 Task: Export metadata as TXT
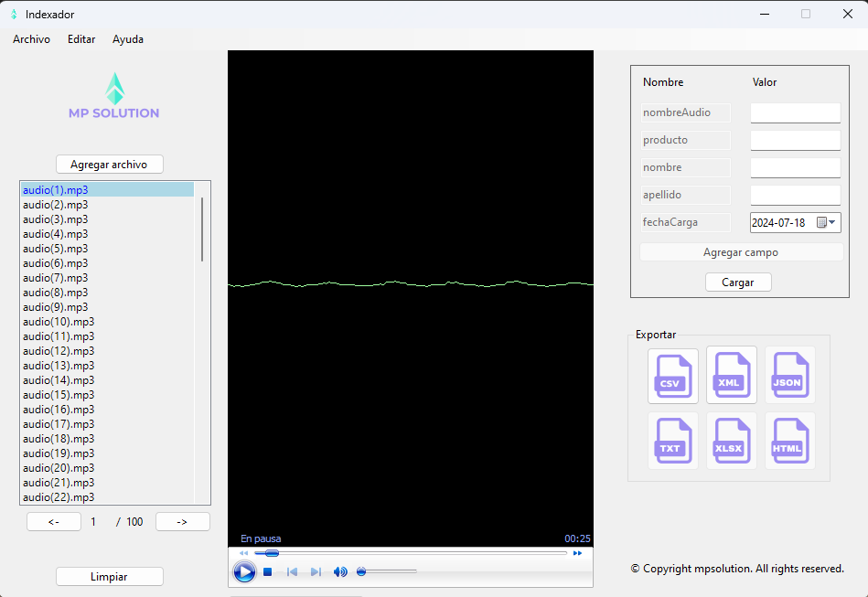pos(673,441)
